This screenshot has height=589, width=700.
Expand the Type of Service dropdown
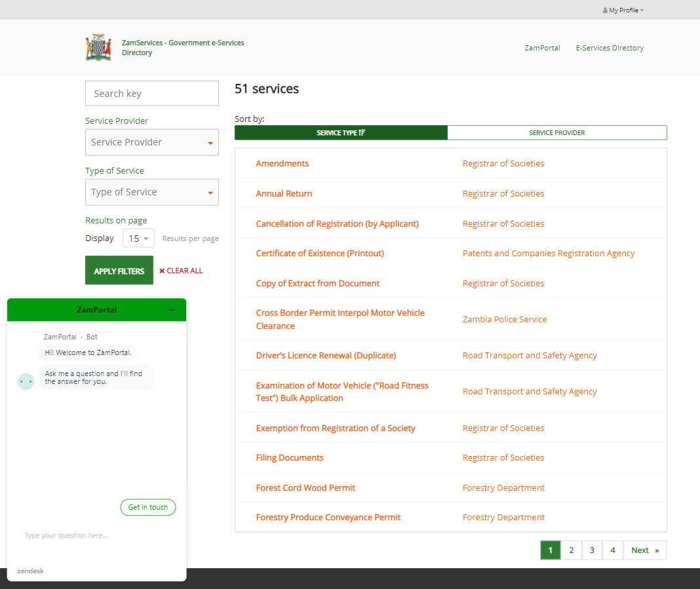(x=152, y=193)
